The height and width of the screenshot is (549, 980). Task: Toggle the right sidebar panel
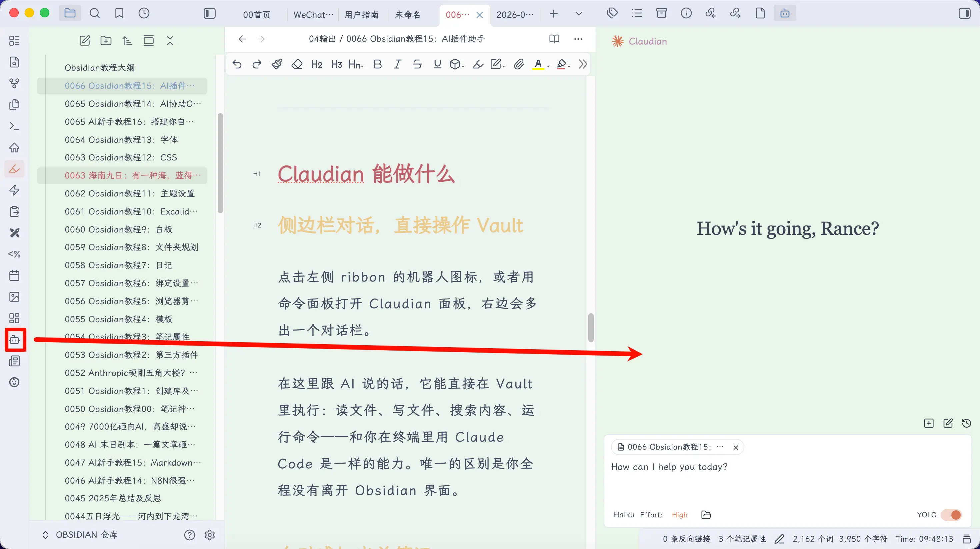click(x=964, y=13)
